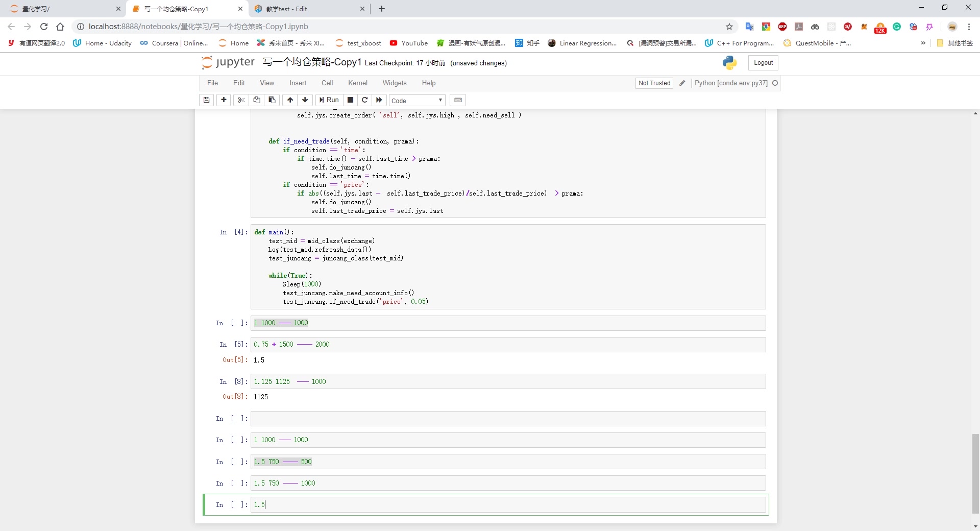Open the Chrome profile avatar
Image resolution: width=980 pixels, height=531 pixels.
click(952, 27)
